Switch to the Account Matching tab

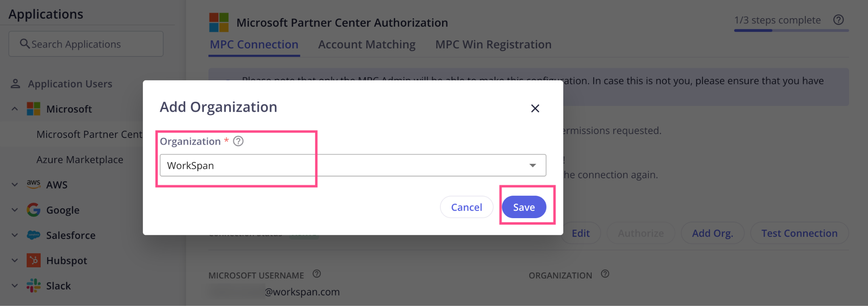click(x=367, y=45)
